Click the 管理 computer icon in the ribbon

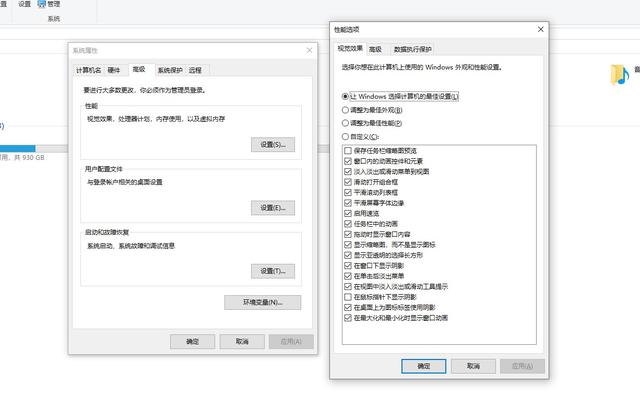(42, 4)
